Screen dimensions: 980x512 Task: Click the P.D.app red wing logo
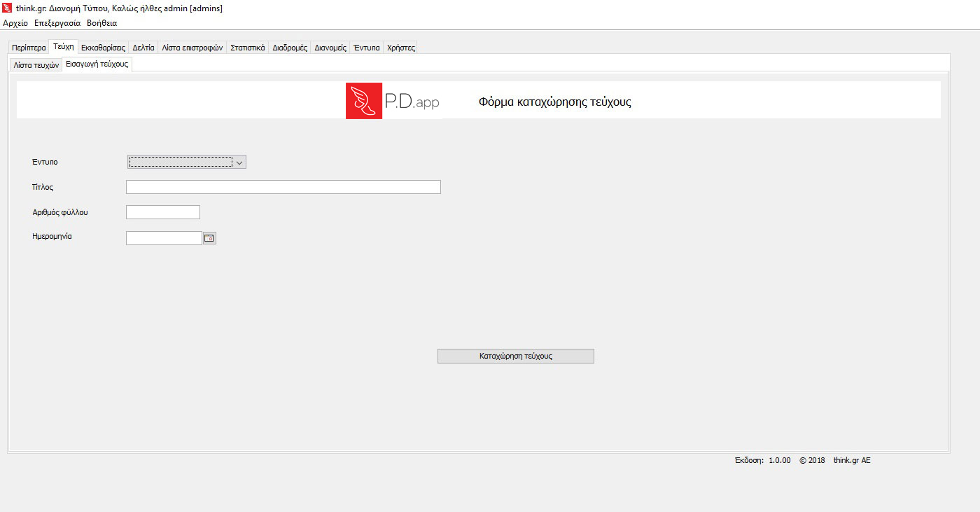coord(364,101)
